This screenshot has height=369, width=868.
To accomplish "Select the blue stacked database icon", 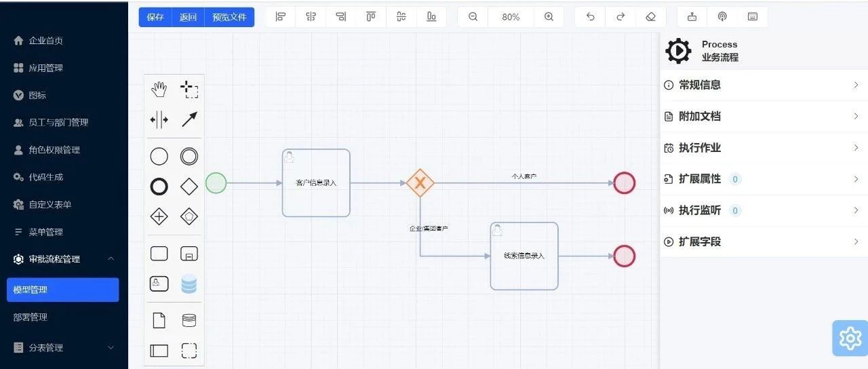I will click(189, 284).
